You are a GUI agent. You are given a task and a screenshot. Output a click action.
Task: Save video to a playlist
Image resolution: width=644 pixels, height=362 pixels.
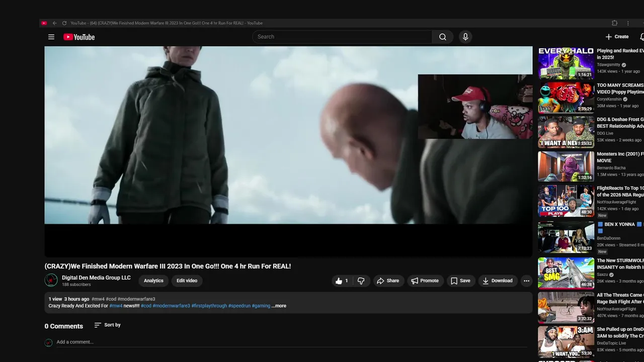pos(460,281)
